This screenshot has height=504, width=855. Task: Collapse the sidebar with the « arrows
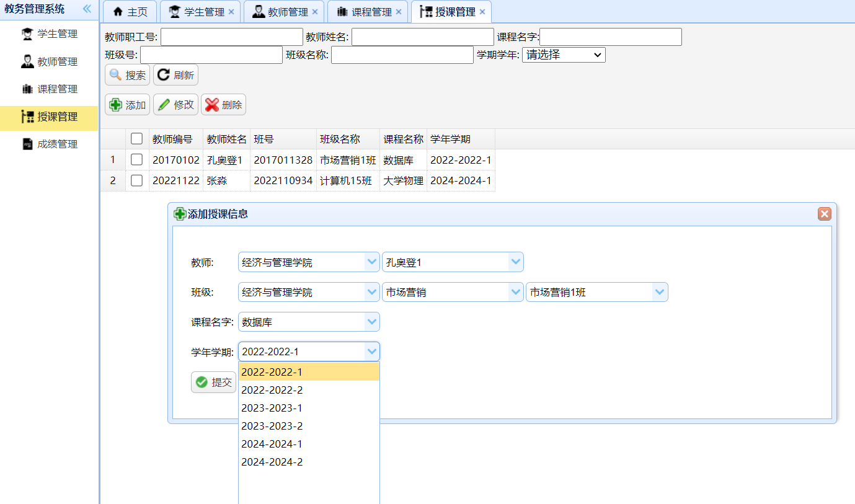click(x=87, y=9)
